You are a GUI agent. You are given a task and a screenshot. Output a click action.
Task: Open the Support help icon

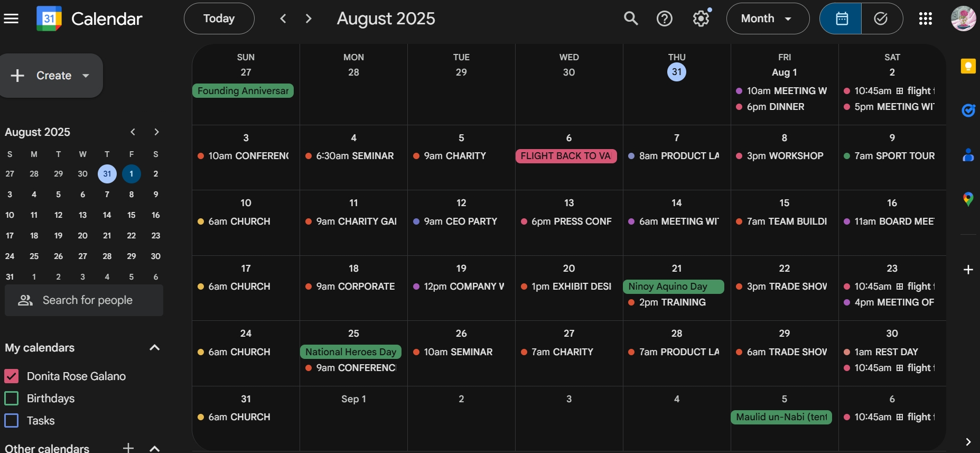click(x=664, y=19)
